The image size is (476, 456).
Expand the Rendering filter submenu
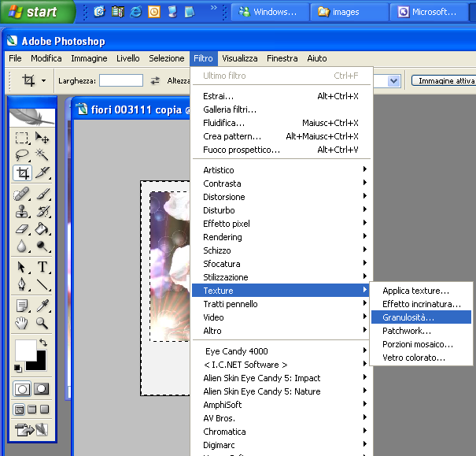pos(282,236)
